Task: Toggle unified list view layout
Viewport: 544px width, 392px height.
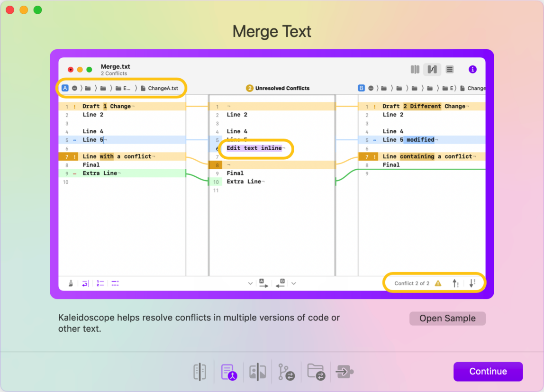Action: tap(450, 69)
